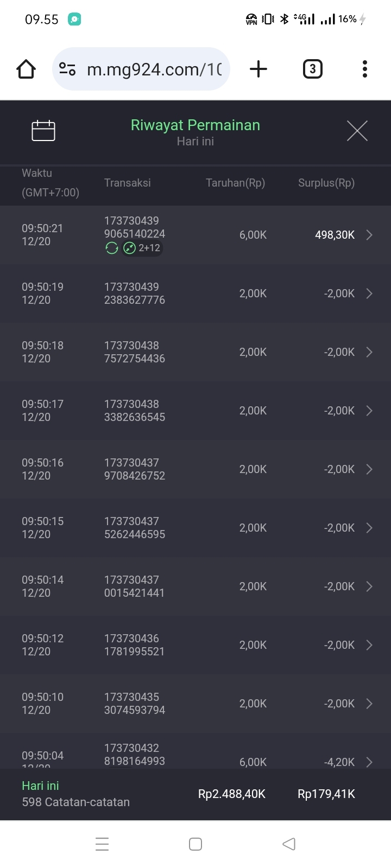Screen dimensions: 391x868
Task: Tap the green free-spin icon in first row
Action: [x=112, y=248]
